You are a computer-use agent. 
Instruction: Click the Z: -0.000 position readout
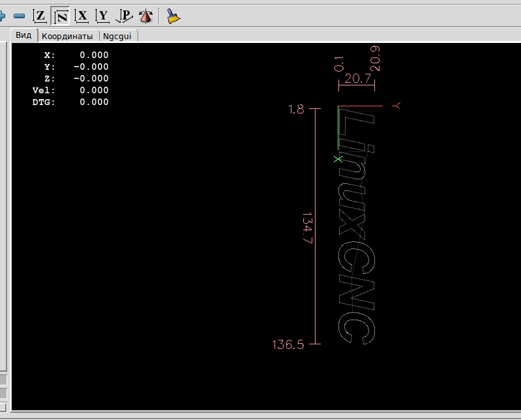coord(76,78)
